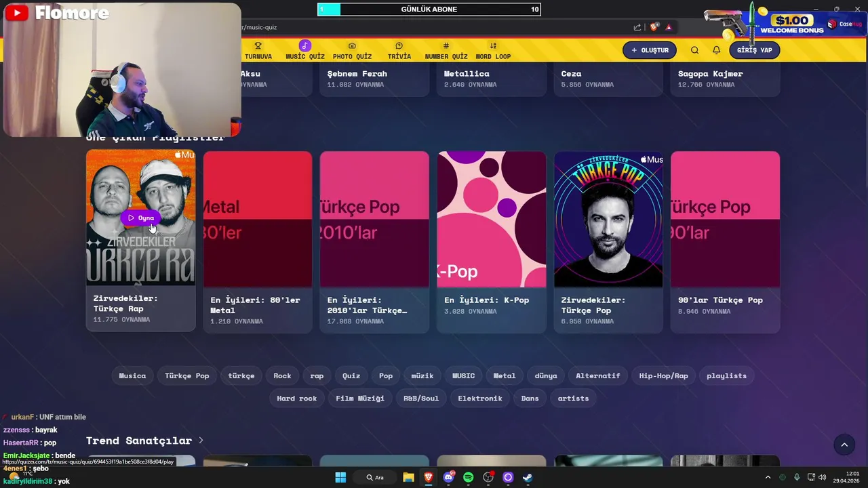The width and height of the screenshot is (868, 488).
Task: Switch to Brave browser in taskbar
Action: coord(429,477)
